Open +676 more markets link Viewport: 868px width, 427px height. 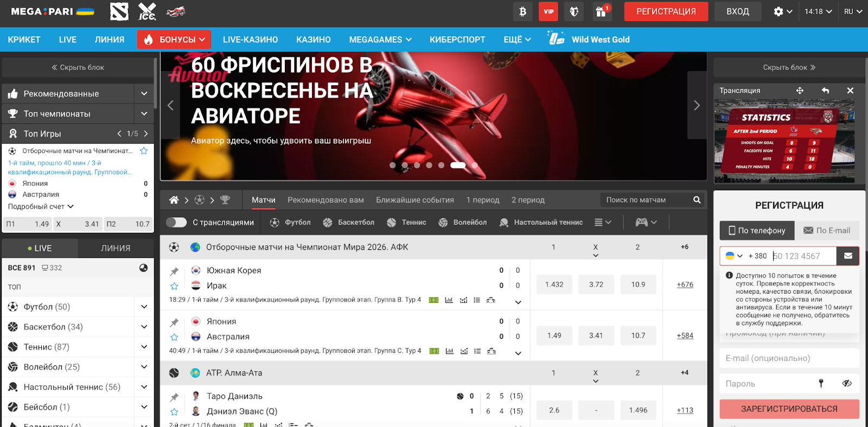coord(685,284)
